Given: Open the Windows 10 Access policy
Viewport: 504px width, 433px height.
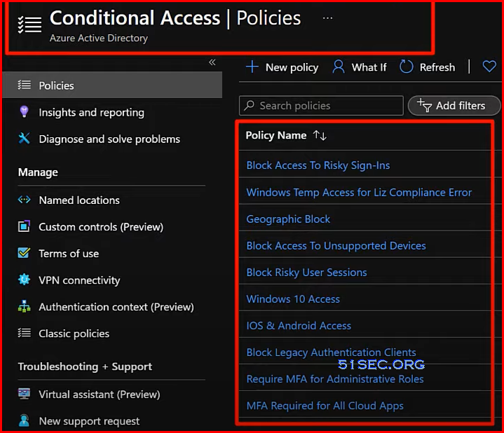Looking at the screenshot, I should pyautogui.click(x=293, y=298).
